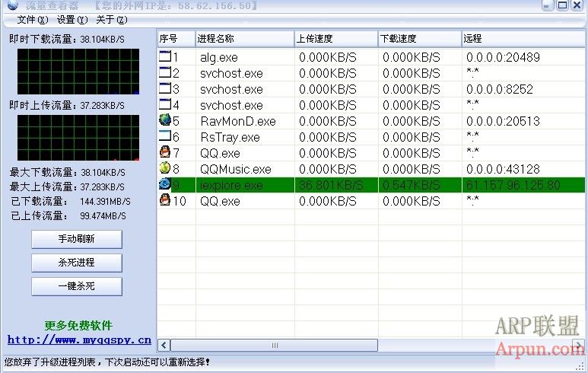Select svchost.exe in row 4
588x373 pixels.
tap(231, 106)
